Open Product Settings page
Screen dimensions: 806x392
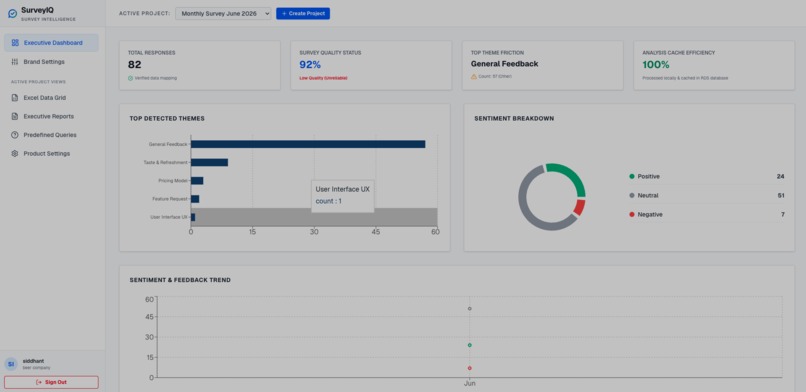tap(51, 153)
